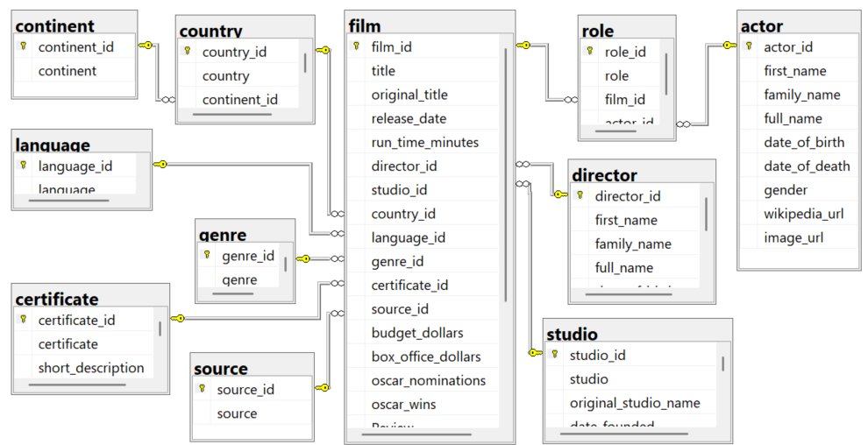Click the certificate table horizontal scrollbar
868x445 pixels.
77,385
